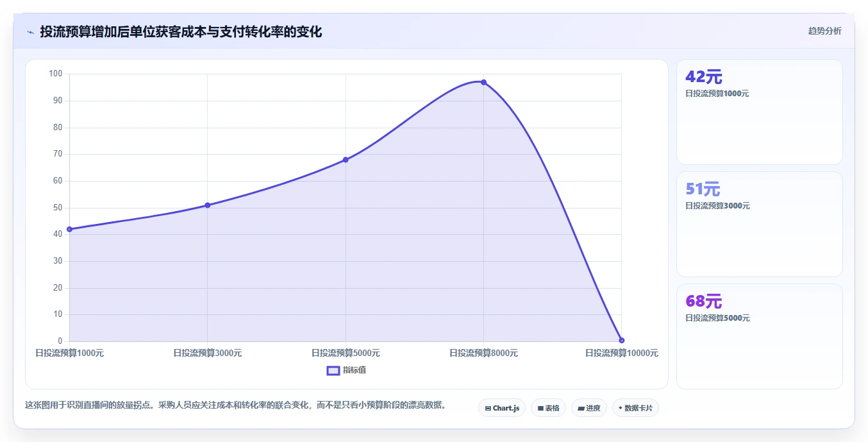This screenshot has height=442, width=868.
Task: Click 日投流预算5000元 caption under the 68元 card
Action: [717, 318]
